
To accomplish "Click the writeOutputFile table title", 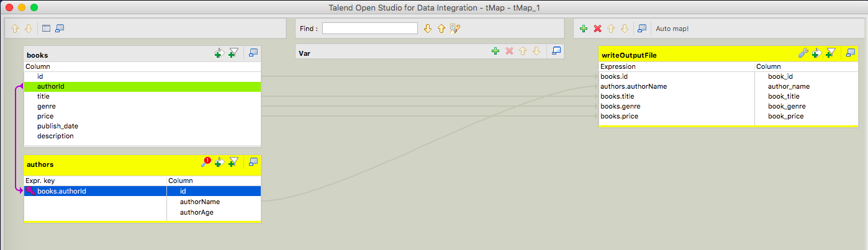I will tap(630, 55).
